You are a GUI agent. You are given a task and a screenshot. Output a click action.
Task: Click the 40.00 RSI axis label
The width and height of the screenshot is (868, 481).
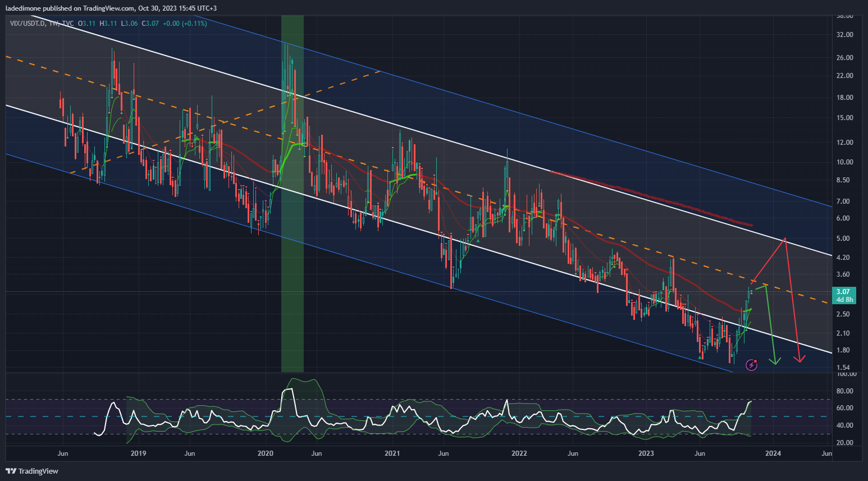844,425
